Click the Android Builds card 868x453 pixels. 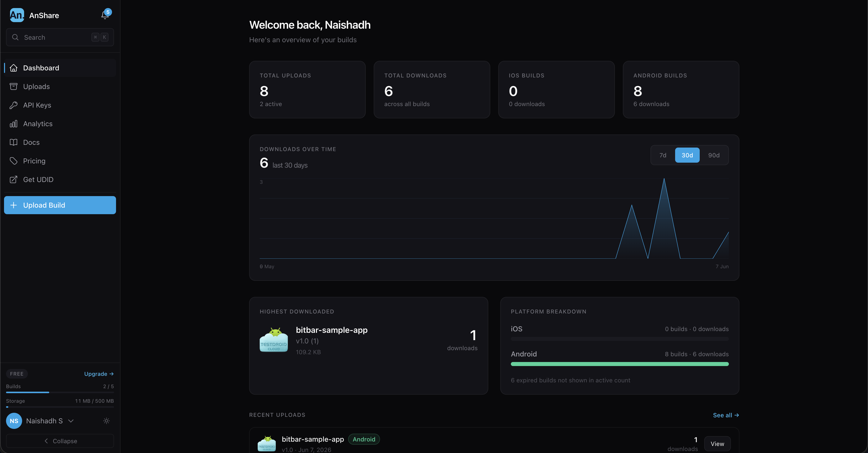(681, 89)
